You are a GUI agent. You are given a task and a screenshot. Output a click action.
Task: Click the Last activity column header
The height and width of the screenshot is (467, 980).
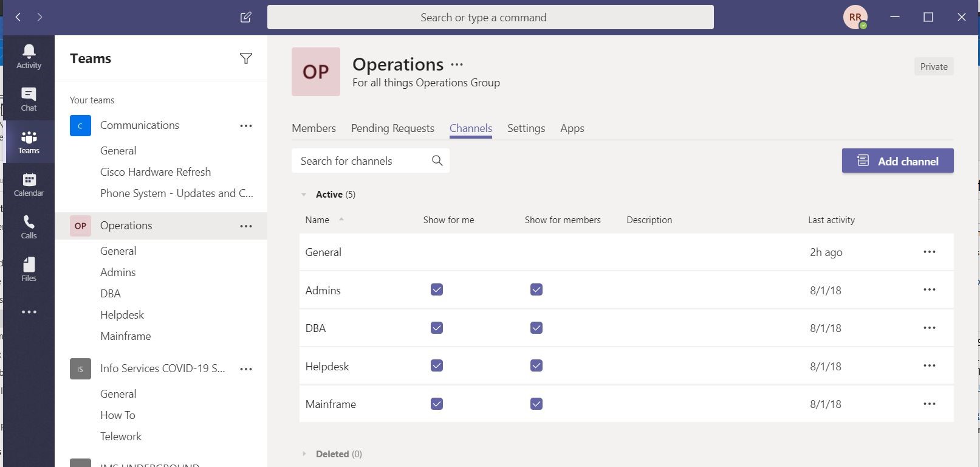pos(831,220)
